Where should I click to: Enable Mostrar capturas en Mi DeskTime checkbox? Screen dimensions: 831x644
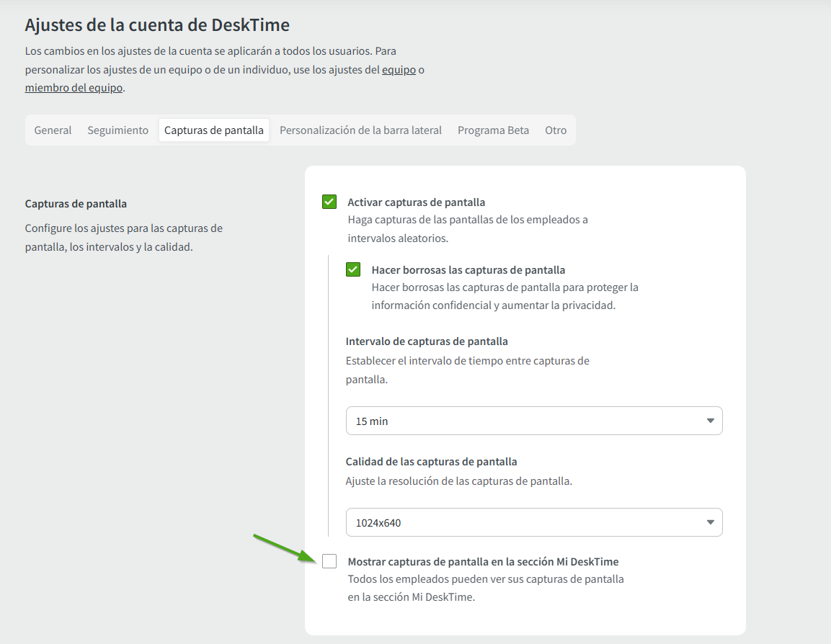tap(329, 561)
